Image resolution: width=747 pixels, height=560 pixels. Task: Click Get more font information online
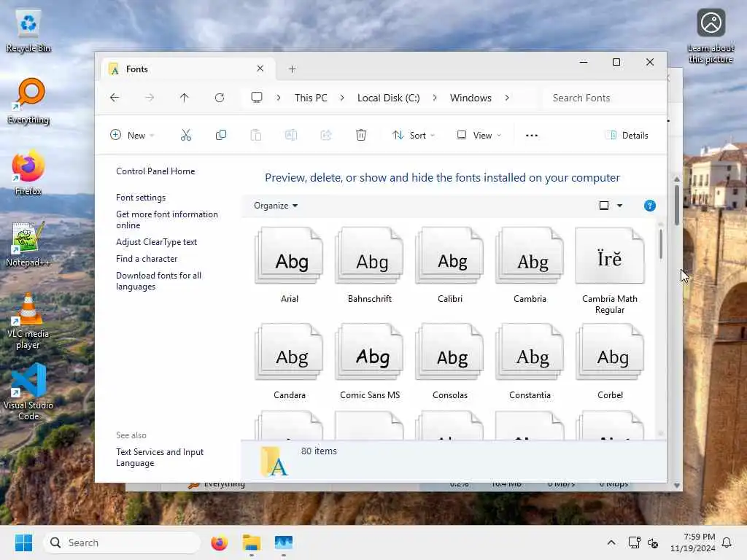(x=167, y=219)
